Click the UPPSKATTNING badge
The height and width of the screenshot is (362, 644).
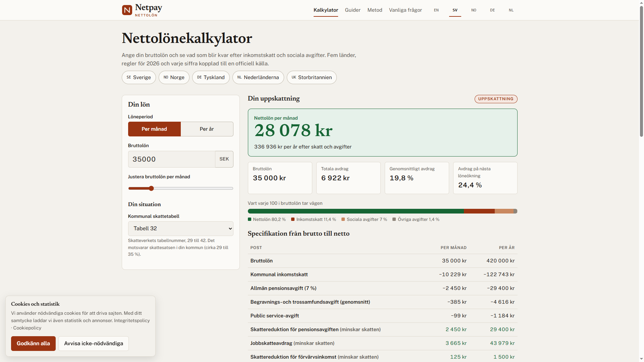496,99
